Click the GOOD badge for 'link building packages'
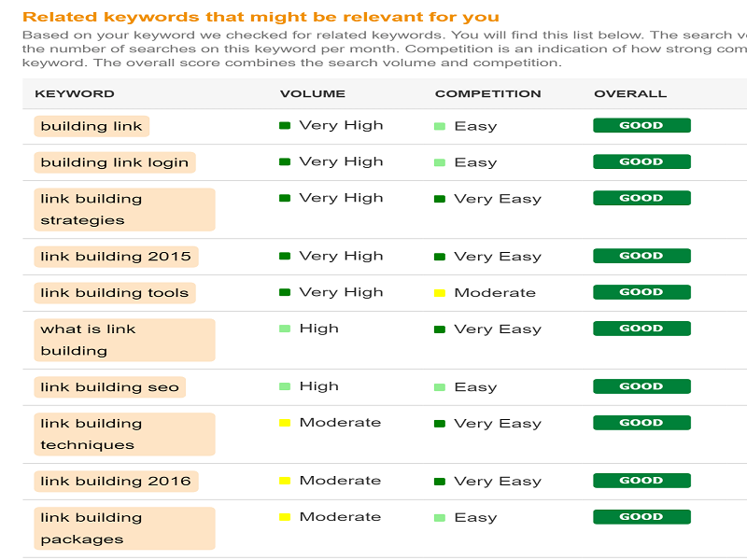Image resolution: width=747 pixels, height=560 pixels. (x=641, y=517)
